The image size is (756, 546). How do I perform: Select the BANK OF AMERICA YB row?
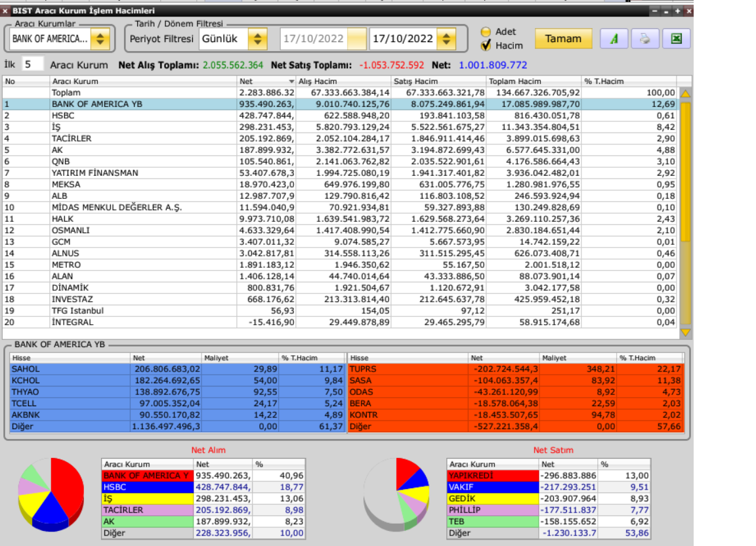[340, 104]
